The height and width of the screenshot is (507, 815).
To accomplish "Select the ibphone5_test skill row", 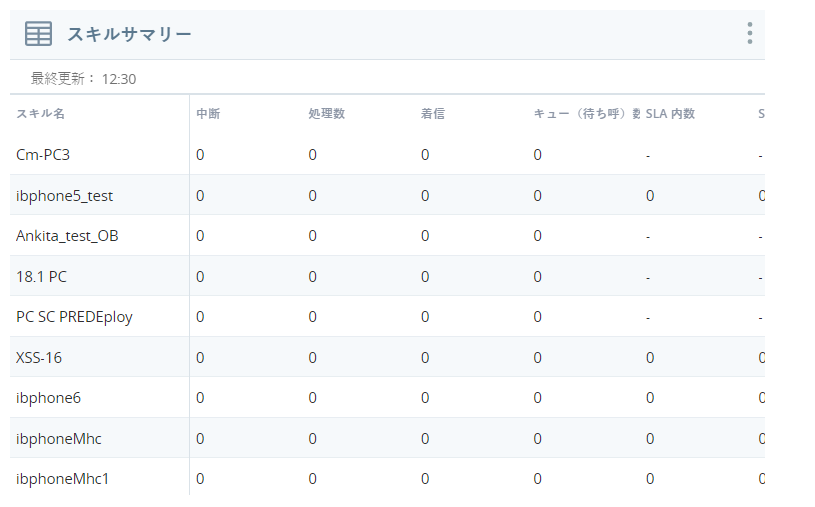I will tap(387, 195).
